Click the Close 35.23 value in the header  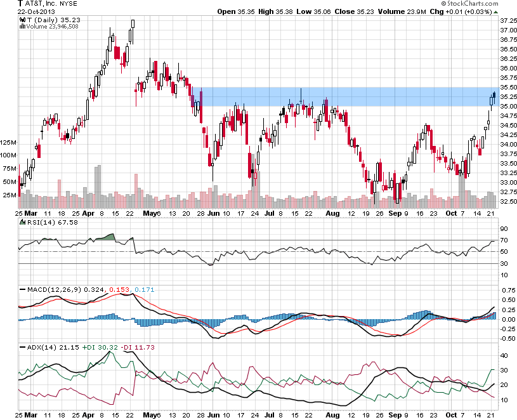(x=355, y=11)
